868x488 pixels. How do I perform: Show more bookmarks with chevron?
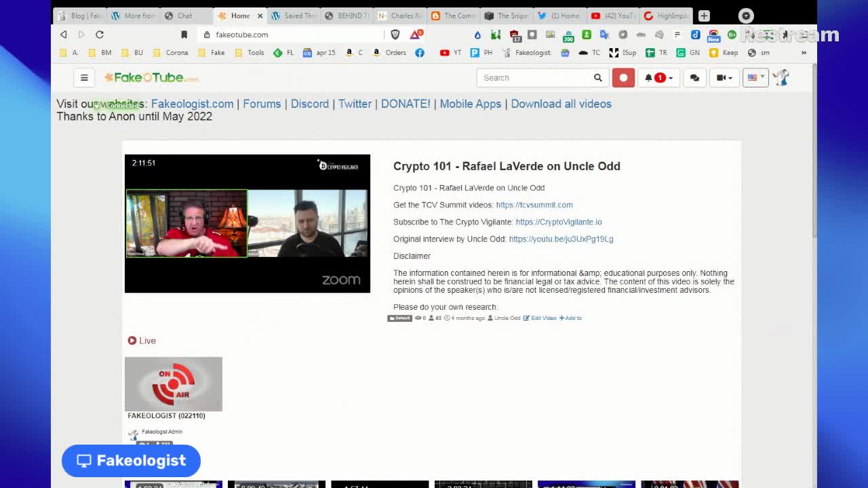804,52
